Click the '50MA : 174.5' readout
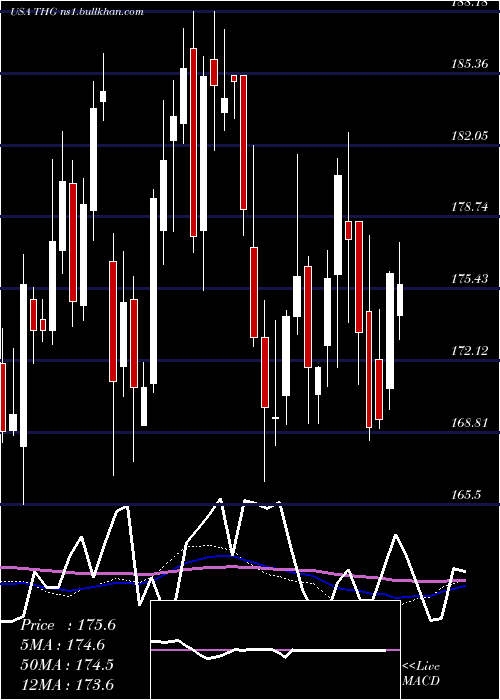 point(65,664)
